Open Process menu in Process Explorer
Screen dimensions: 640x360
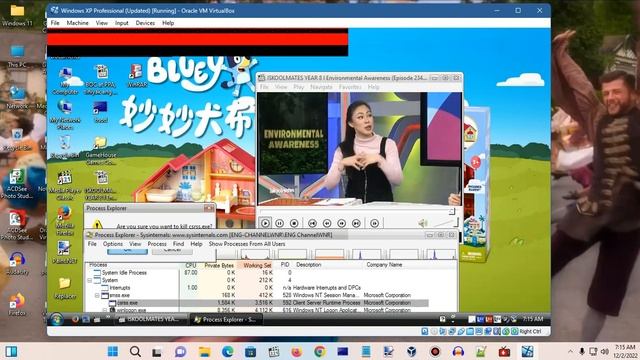tap(157, 244)
